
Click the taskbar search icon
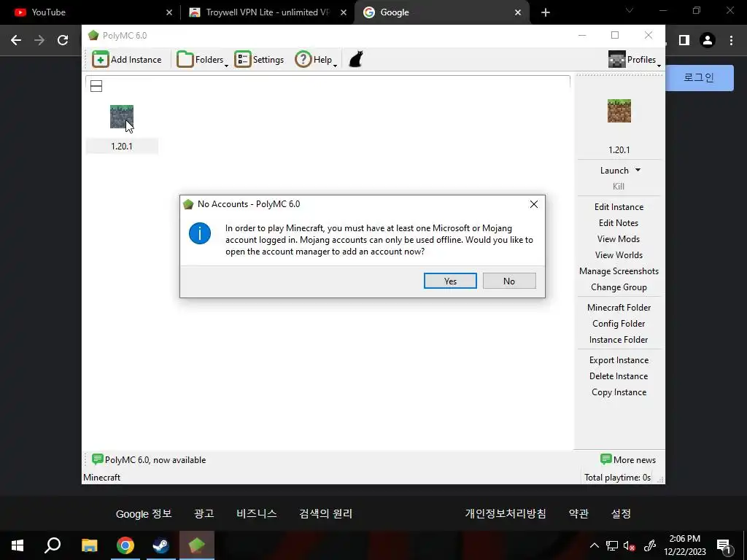coord(53,545)
